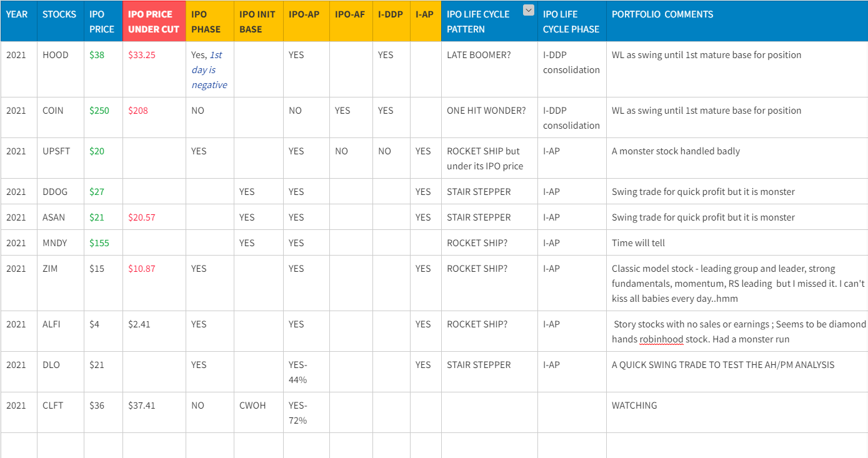The width and height of the screenshot is (868, 458).
Task: Select the ONE HIT WONDER? pattern cell
Action: [x=489, y=117]
